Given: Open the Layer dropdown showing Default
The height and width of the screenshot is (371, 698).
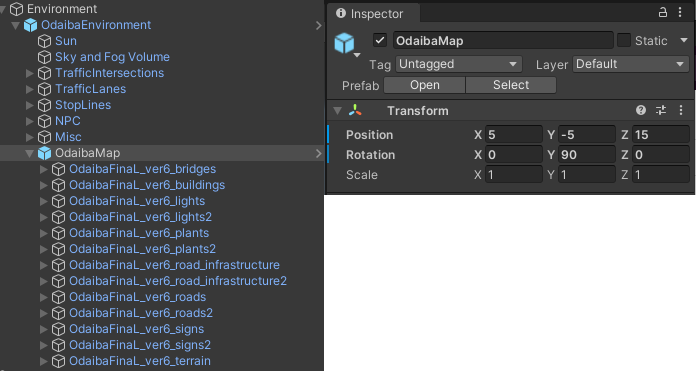Looking at the screenshot, I should [631, 64].
